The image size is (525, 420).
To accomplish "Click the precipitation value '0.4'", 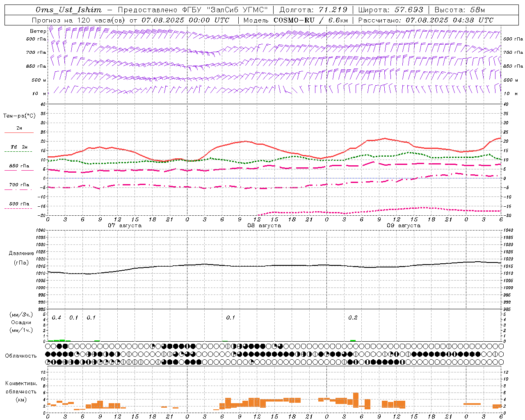I will [x=57, y=318].
